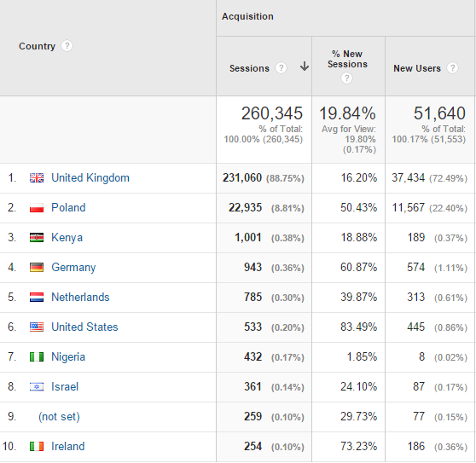Sort by % New Sessions column header

[347, 59]
